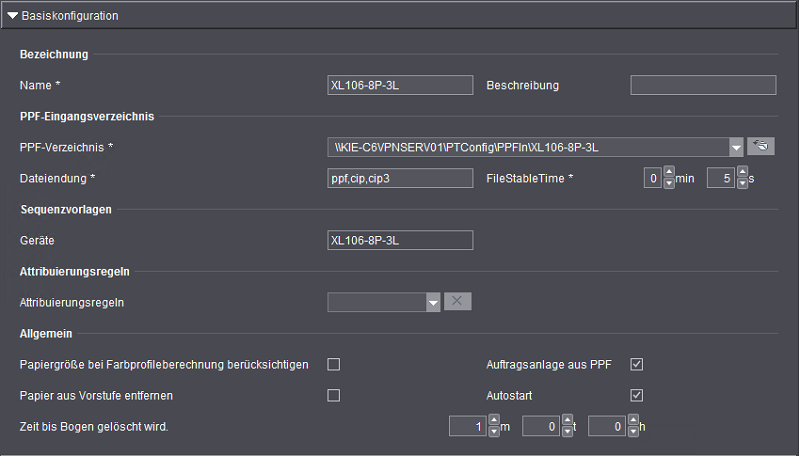Enable Papiergröße bei Farbprofileberechnung berücksichtigen checkbox
This screenshot has height=456, width=800.
[x=334, y=364]
